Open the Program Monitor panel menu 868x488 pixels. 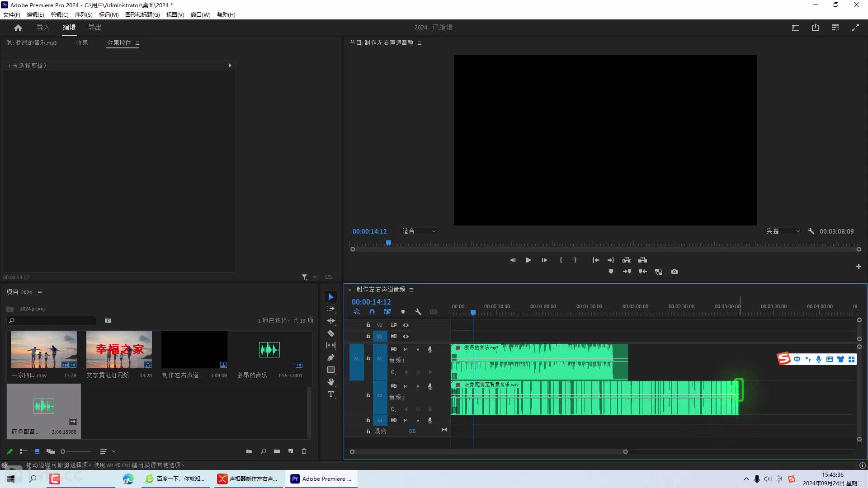point(420,43)
